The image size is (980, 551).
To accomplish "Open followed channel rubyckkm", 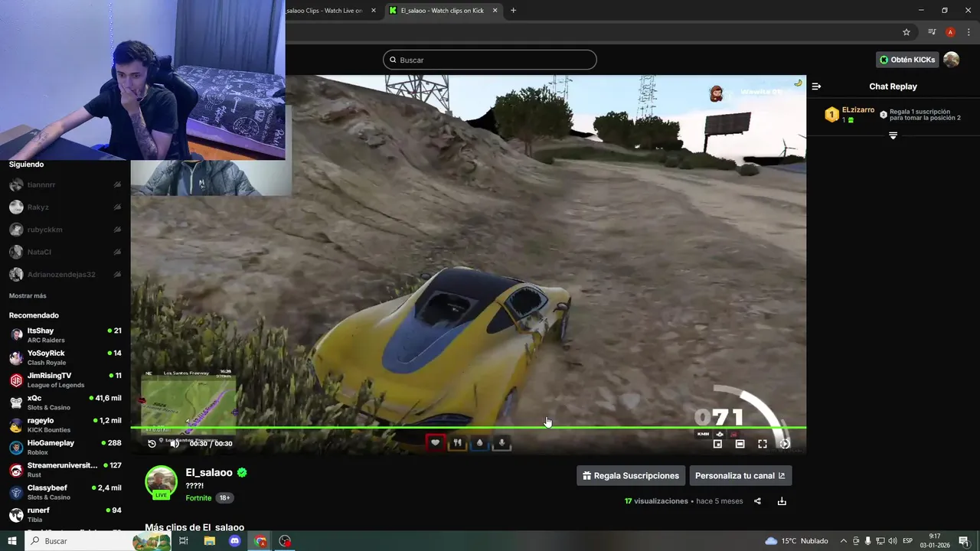I will pos(65,230).
